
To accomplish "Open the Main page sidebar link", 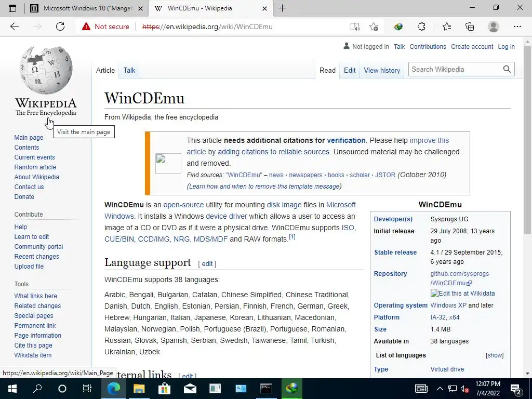I will (x=29, y=137).
